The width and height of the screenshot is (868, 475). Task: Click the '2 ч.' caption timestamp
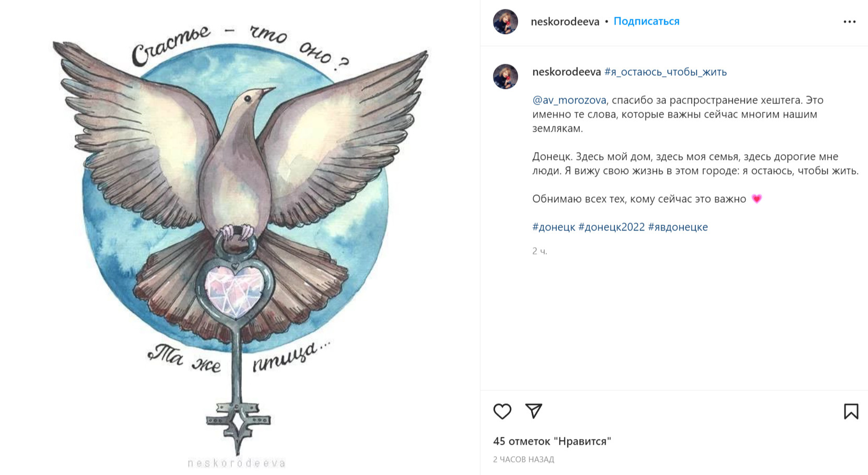(539, 251)
